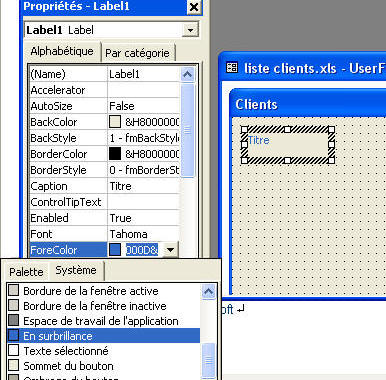Image resolution: width=386 pixels, height=380 pixels.
Task: Edit the Label1 name value
Action: pos(143,74)
